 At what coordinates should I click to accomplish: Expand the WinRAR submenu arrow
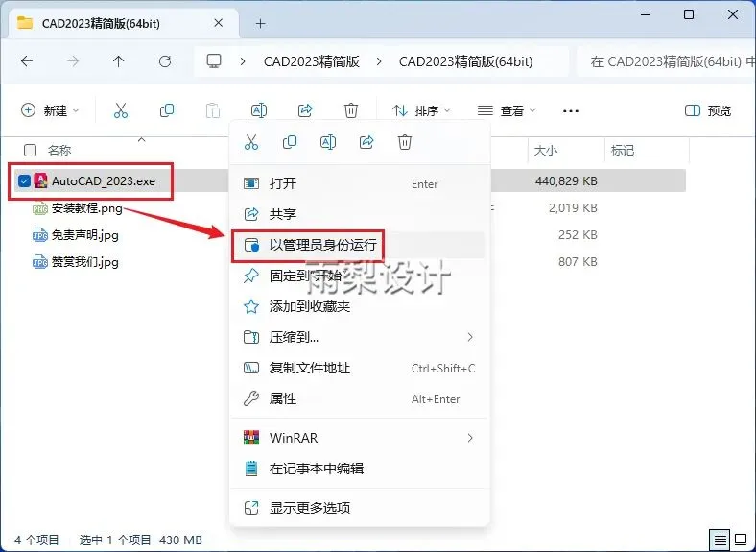coord(470,438)
